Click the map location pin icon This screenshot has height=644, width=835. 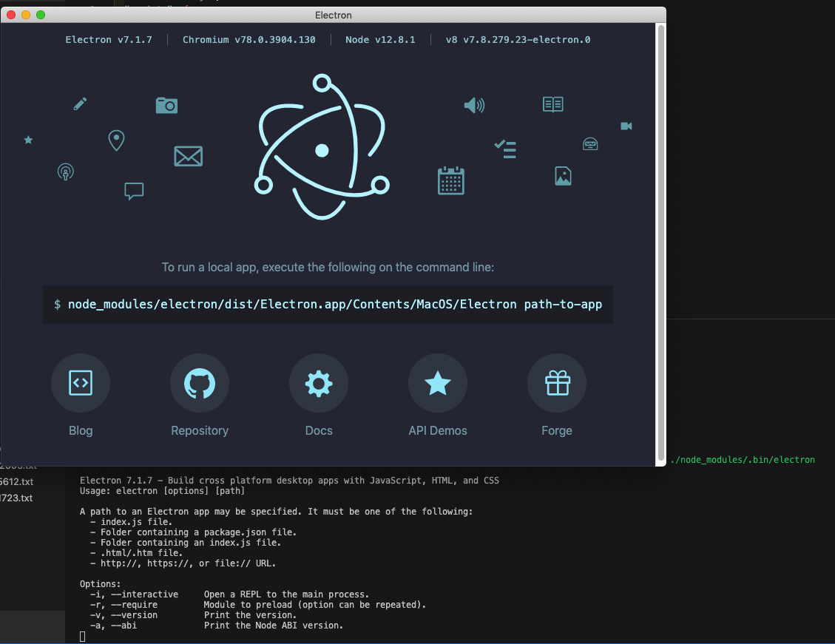[x=116, y=140]
